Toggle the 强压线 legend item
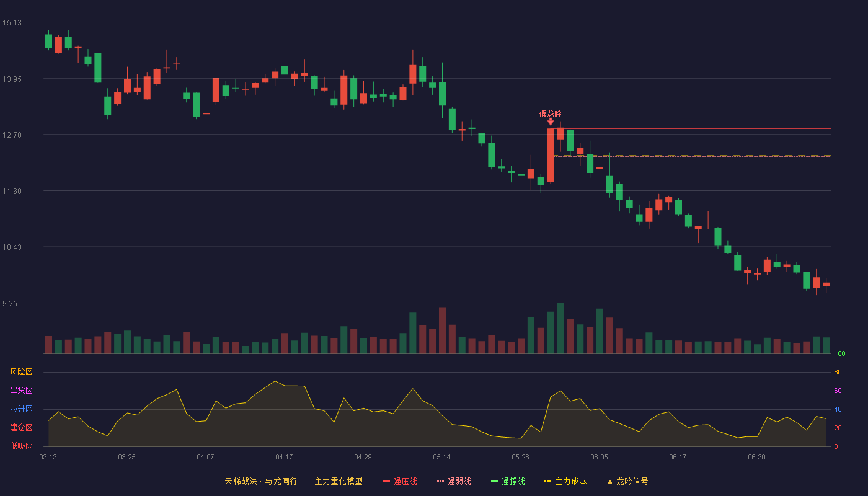The width and height of the screenshot is (868, 496). (x=400, y=481)
